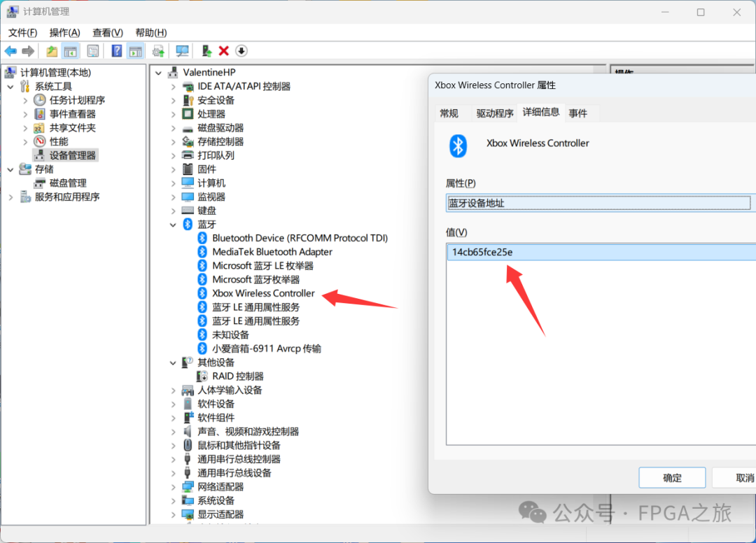Click the gear Update driver toolbar icon
The height and width of the screenshot is (543, 756).
(158, 51)
